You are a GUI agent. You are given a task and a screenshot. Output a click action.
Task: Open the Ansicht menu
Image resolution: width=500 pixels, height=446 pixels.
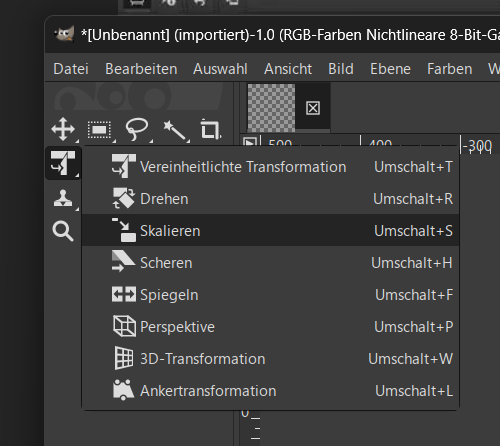pyautogui.click(x=288, y=69)
